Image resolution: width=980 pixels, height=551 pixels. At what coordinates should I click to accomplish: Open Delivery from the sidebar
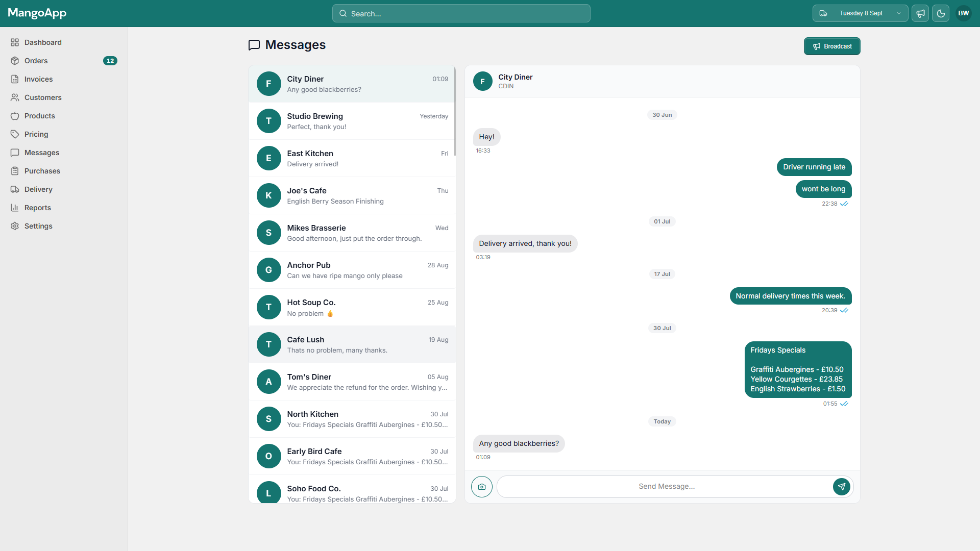click(x=64, y=189)
